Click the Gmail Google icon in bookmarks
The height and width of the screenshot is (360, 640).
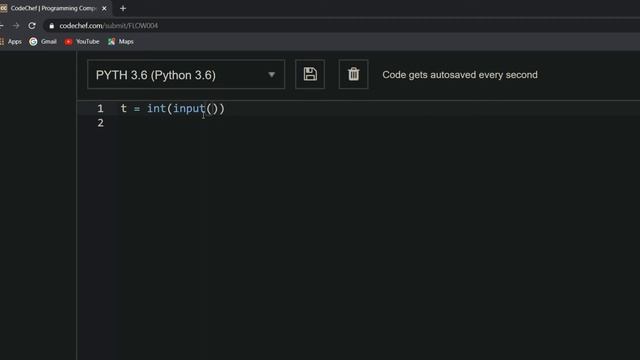point(33,42)
